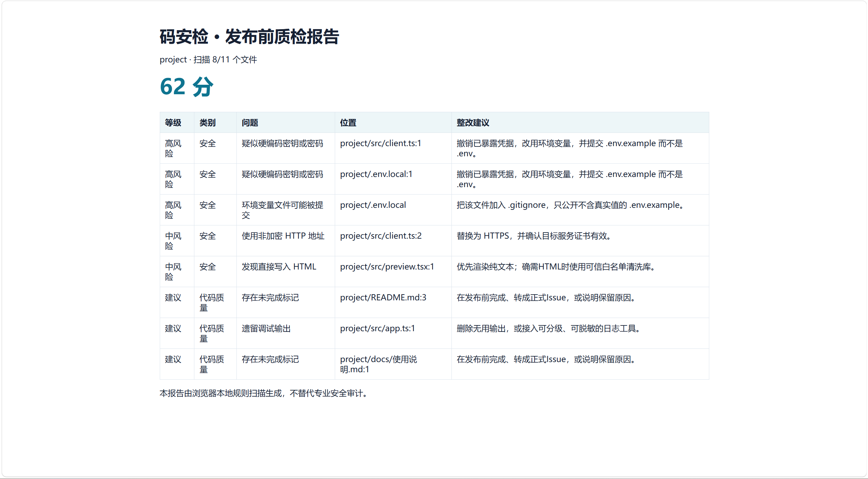This screenshot has width=868, height=479.
Task: Click the footer disclaimer '本报告由浏览器本地规则扫描生成'
Action: point(221,393)
